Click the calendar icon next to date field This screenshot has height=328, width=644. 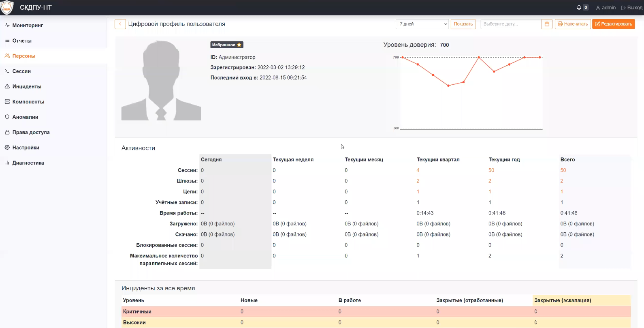[x=547, y=24]
